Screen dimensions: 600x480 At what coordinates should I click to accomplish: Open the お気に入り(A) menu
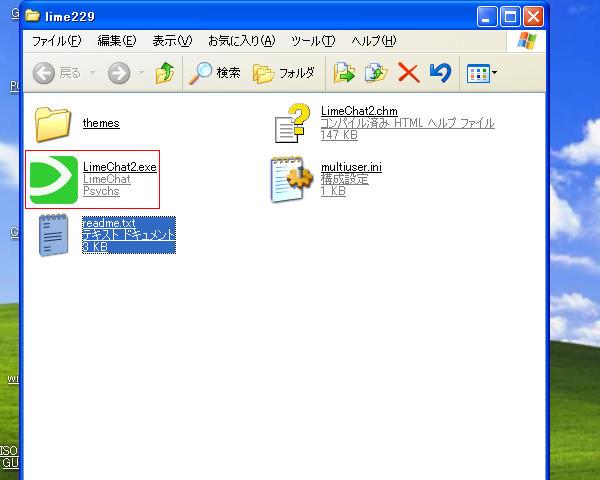(x=241, y=41)
